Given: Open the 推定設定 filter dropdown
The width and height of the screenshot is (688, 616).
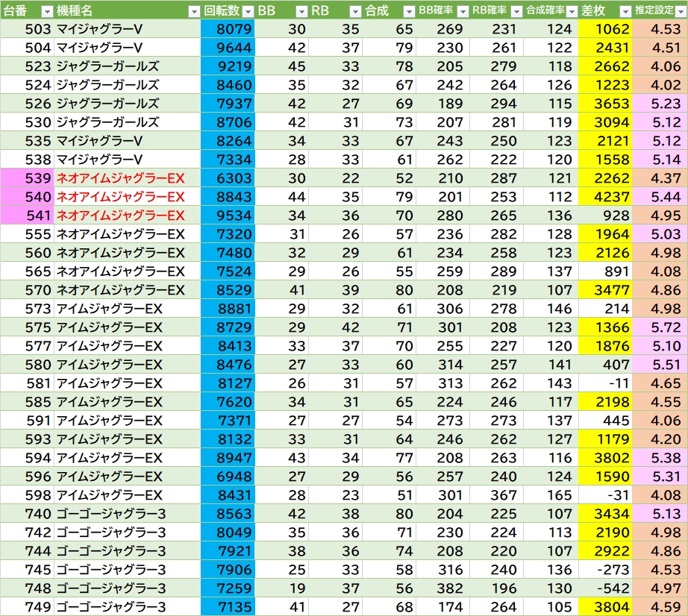Looking at the screenshot, I should (680, 11).
